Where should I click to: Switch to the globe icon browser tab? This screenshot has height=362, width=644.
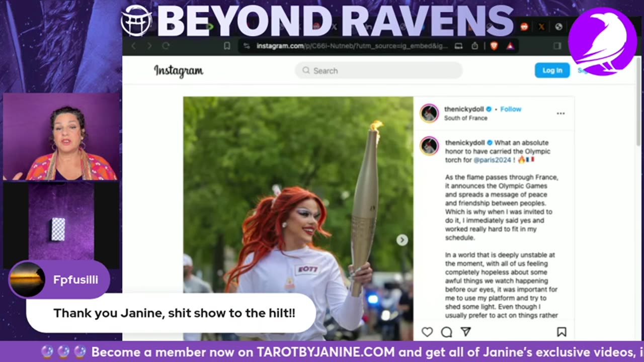558,27
